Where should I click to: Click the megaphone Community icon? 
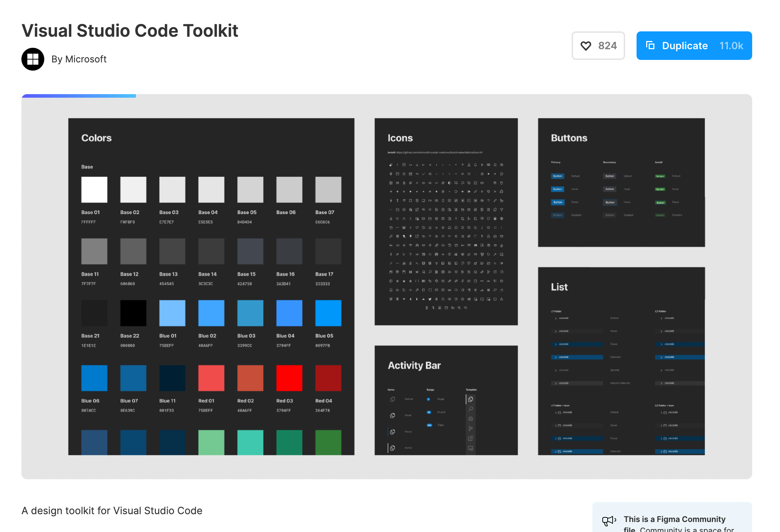609,521
